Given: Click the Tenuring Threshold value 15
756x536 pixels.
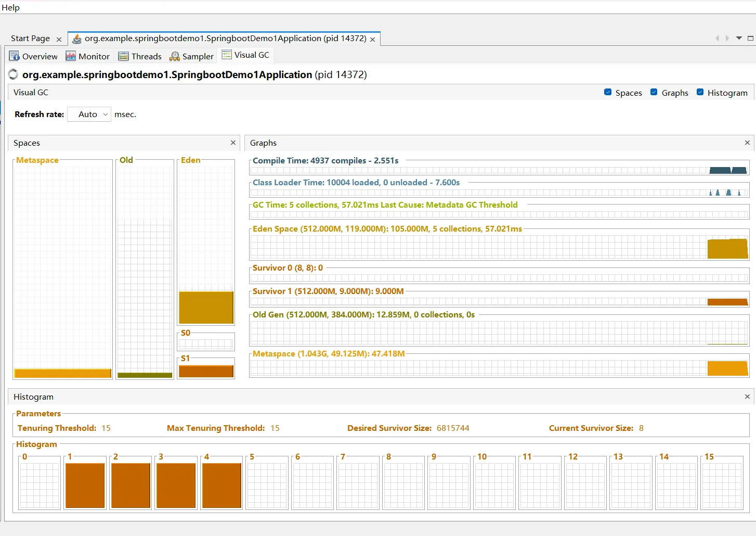Looking at the screenshot, I should pos(106,428).
